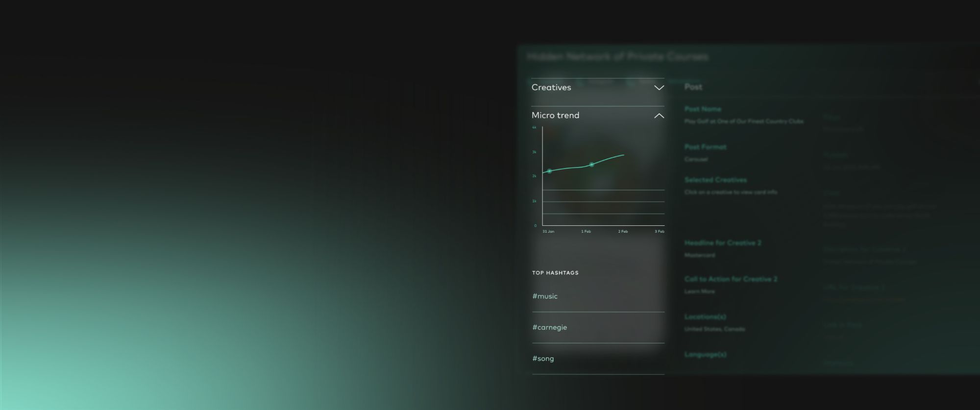Click the Creatives section title
This screenshot has height=410, width=980.
[551, 88]
